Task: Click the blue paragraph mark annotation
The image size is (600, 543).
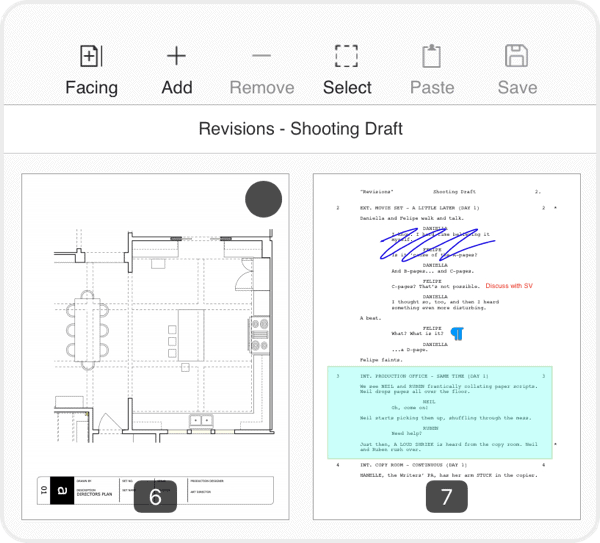Action: click(457, 334)
